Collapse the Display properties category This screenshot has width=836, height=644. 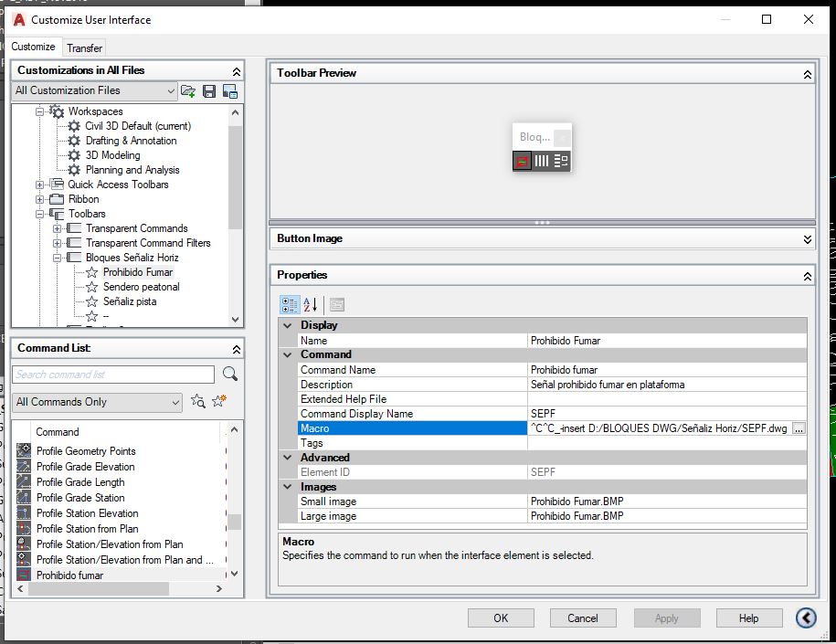pyautogui.click(x=288, y=325)
